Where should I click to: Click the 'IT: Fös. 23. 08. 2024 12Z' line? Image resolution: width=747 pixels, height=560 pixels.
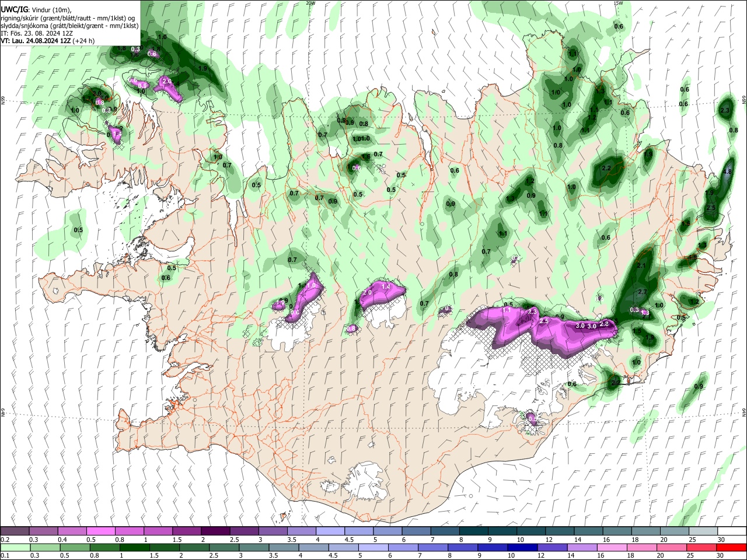(37, 33)
